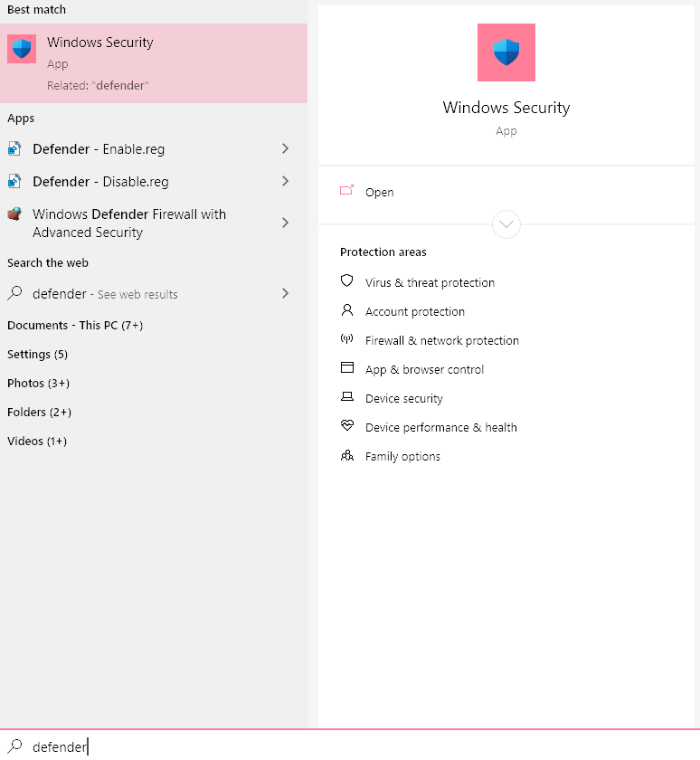Viewport: 700px width, 760px height.
Task: Click the Windows Defender Firewall app icon
Action: [14, 214]
